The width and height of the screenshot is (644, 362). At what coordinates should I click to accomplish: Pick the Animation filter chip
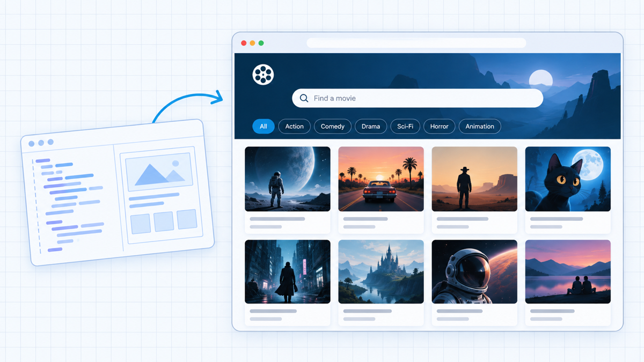[480, 127]
